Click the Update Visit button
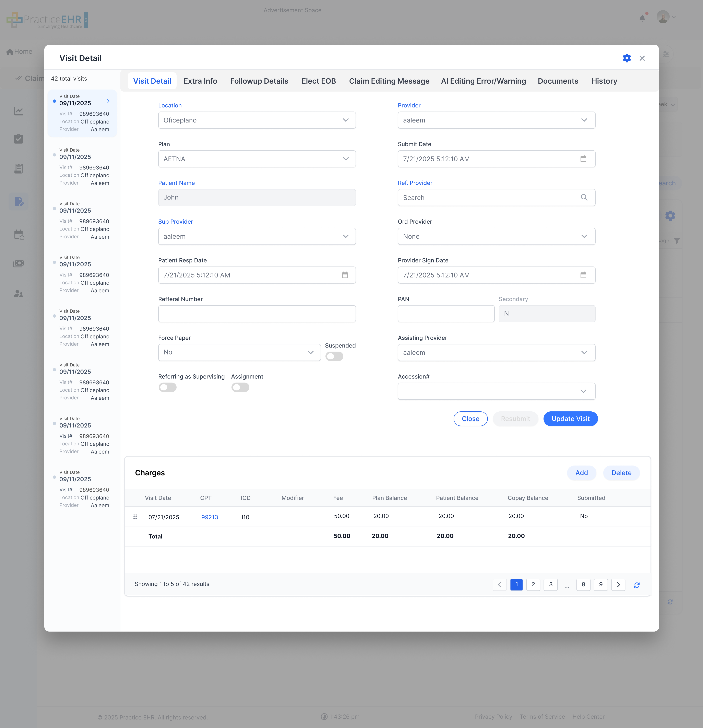The height and width of the screenshot is (728, 703). (x=570, y=419)
